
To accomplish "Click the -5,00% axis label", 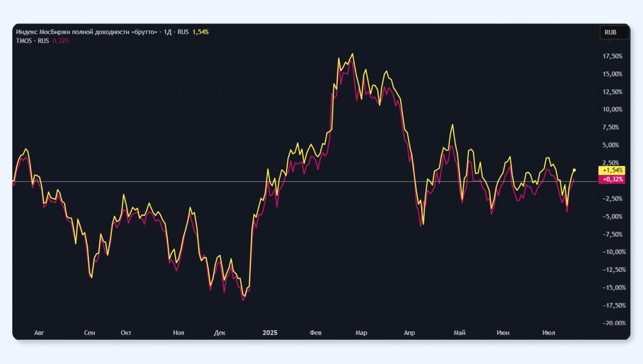I will 612,216.
